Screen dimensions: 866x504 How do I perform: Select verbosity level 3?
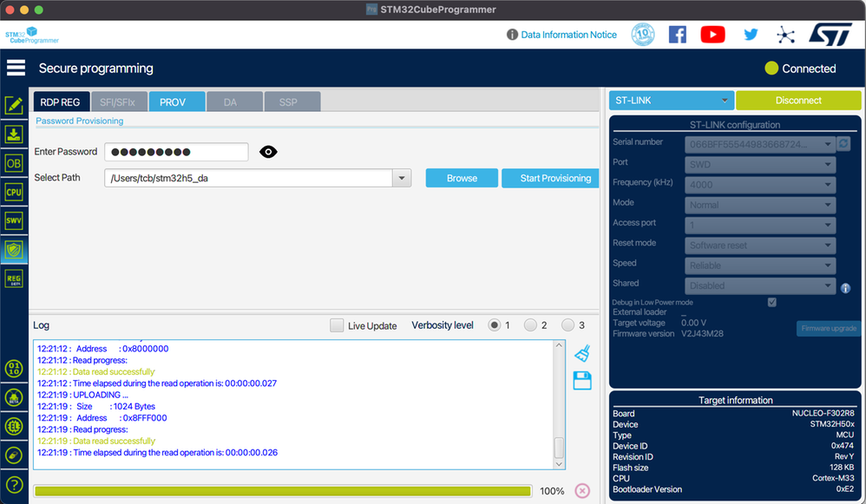click(567, 325)
